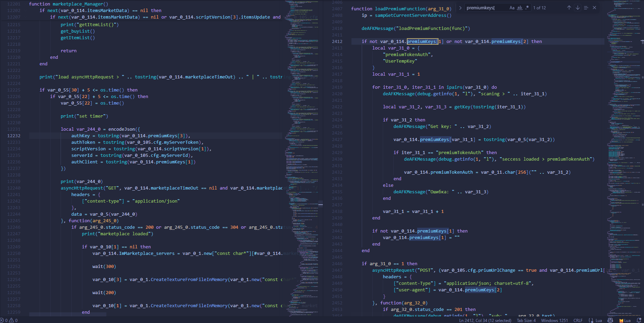Click 'print("marketplace loaded")' line
This screenshot has width=644, height=323.
point(117,234)
